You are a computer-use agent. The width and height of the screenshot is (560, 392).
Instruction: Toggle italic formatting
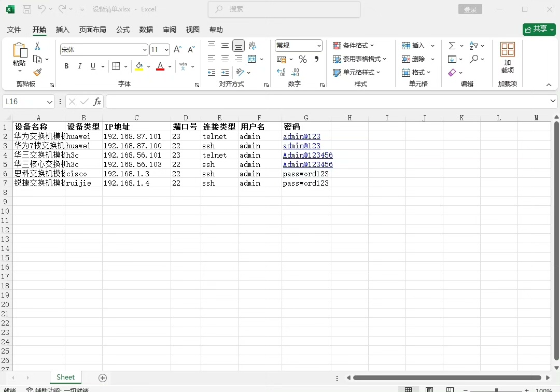click(80, 66)
